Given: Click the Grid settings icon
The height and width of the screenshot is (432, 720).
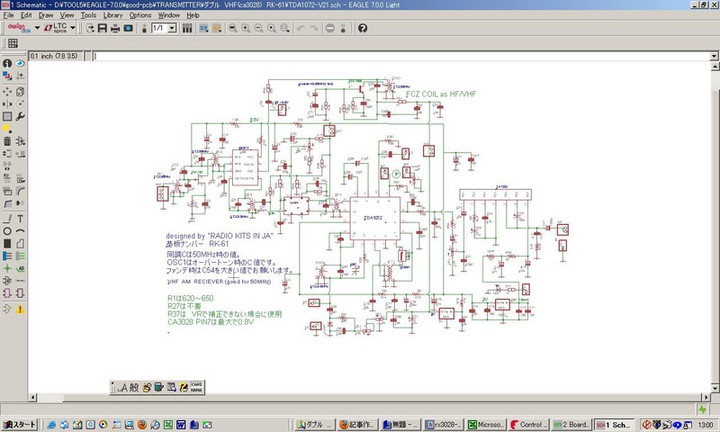Looking at the screenshot, I should pyautogui.click(x=12, y=44).
